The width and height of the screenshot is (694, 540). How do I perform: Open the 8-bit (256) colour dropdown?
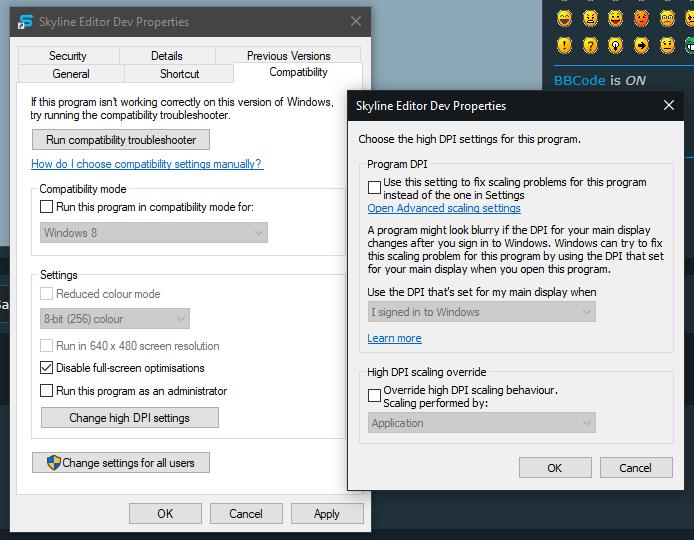pyautogui.click(x=115, y=319)
